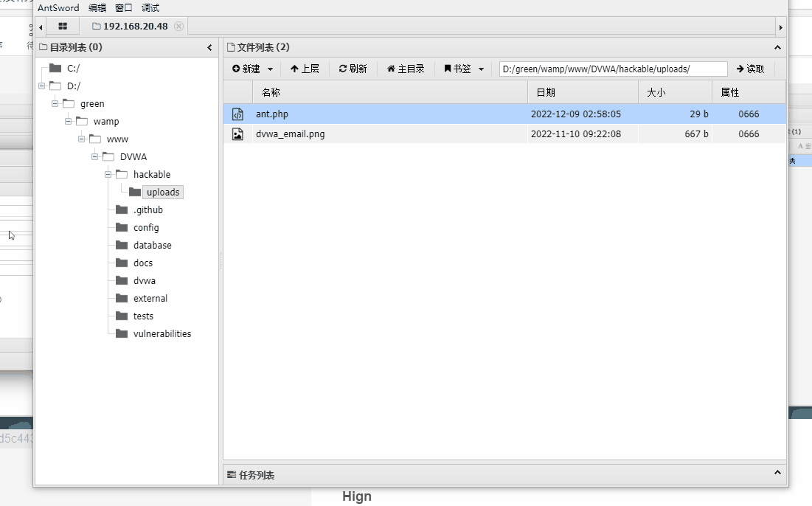Open the AntSword home grid tab
Screen dimensions: 812x506
click(63, 26)
